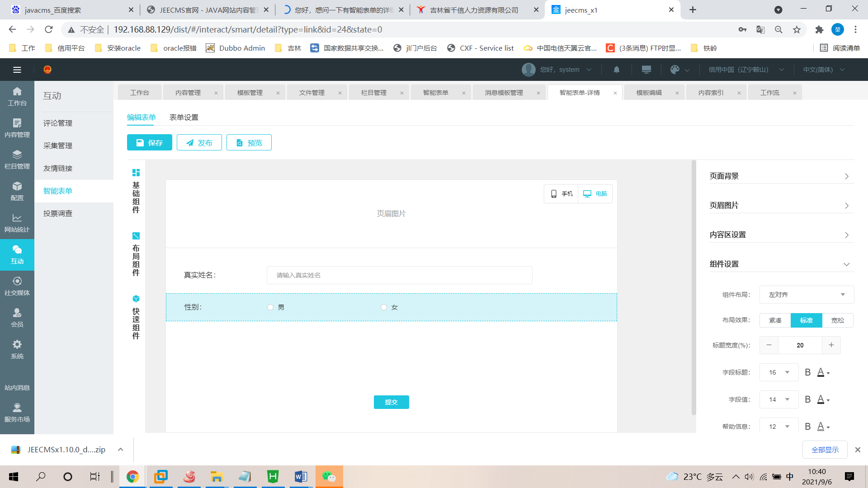The height and width of the screenshot is (488, 868).
Task: Open the theme palette icon
Action: point(675,70)
